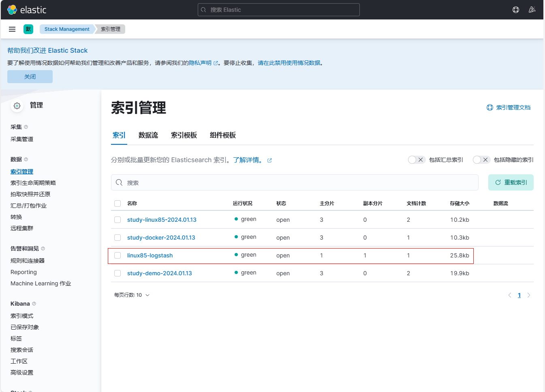The height and width of the screenshot is (392, 545).
Task: Open the hamburger navigation menu
Action: (12, 29)
